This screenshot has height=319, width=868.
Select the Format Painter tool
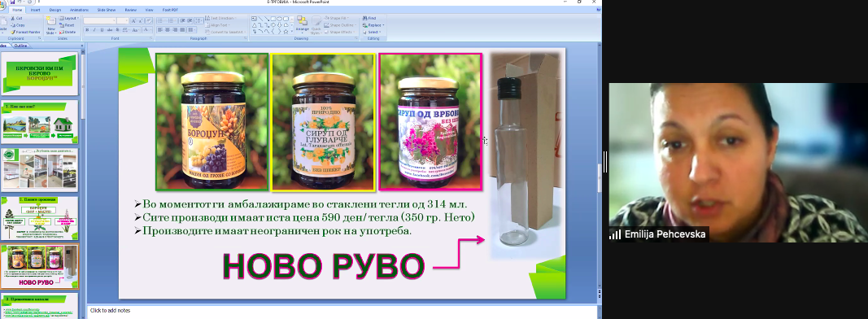[25, 32]
